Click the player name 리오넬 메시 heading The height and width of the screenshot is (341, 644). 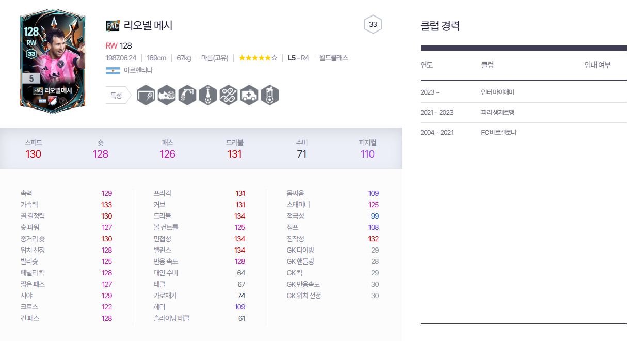148,25
